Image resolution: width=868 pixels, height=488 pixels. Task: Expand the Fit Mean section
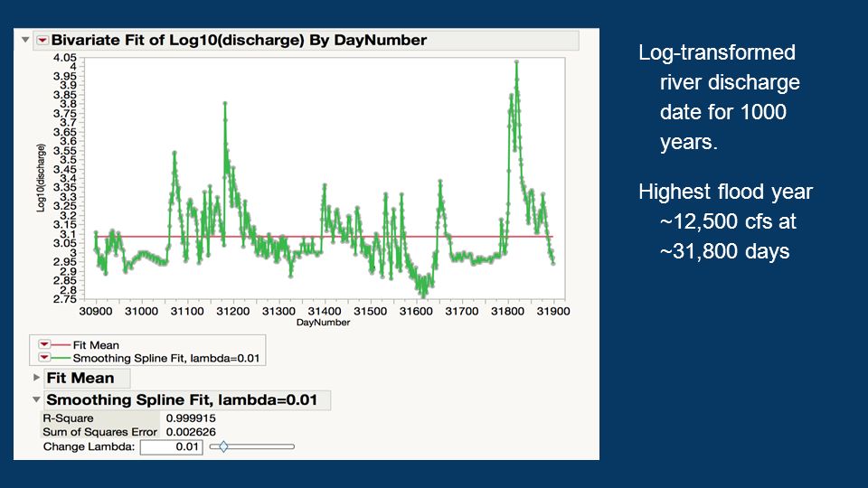[x=36, y=378]
